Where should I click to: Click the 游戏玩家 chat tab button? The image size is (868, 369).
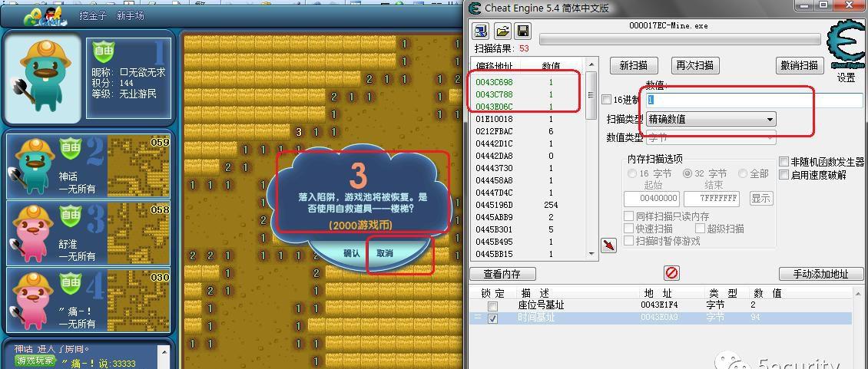35,361
